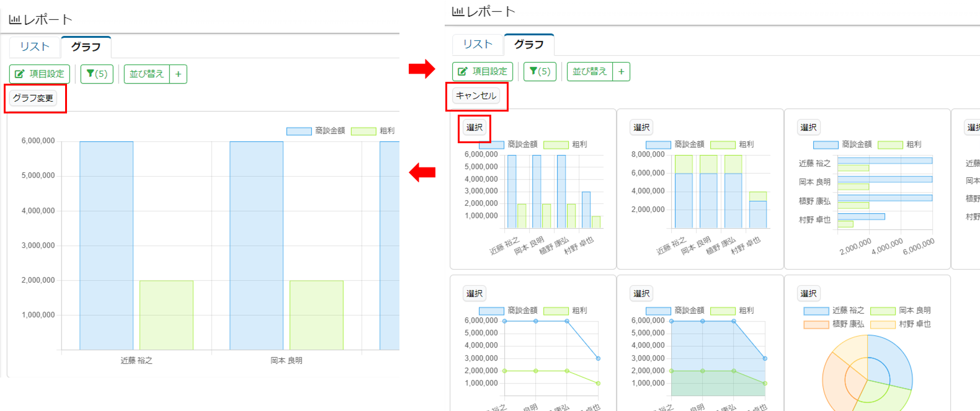
Task: Click chart icon beside right レポート heading
Action: pos(458,11)
